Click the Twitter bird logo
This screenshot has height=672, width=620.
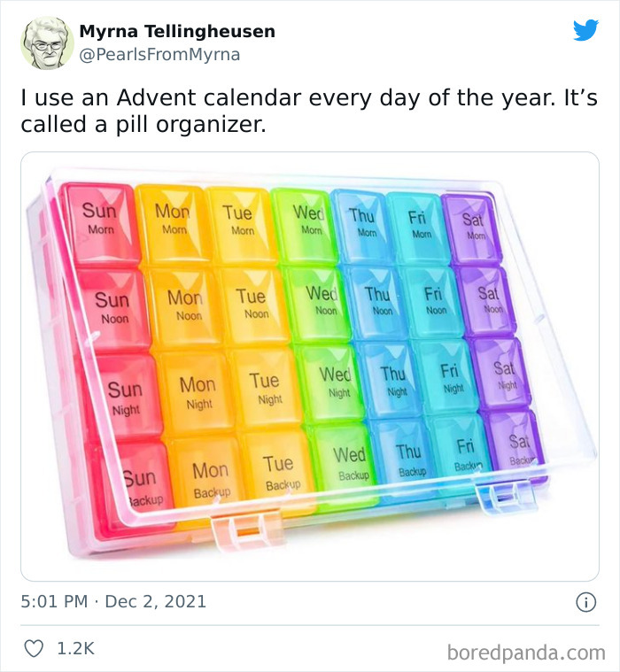tap(585, 30)
